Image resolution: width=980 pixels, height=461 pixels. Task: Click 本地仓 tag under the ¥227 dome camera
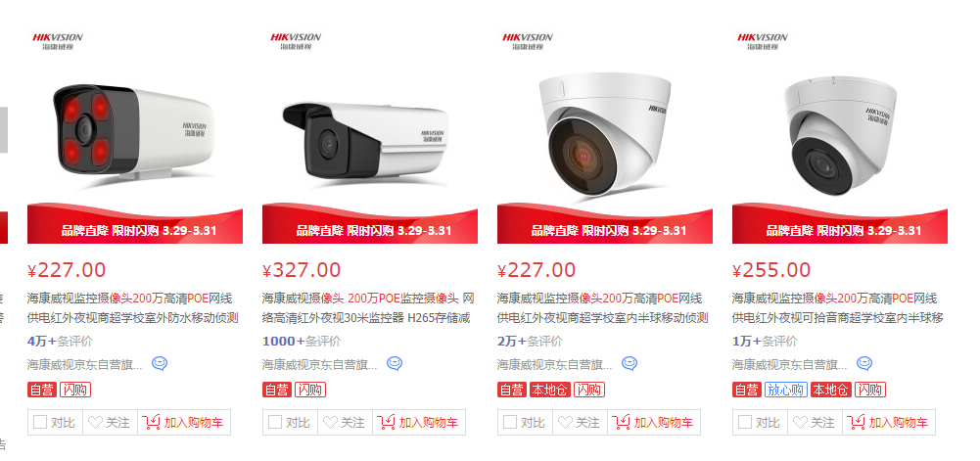(x=550, y=390)
